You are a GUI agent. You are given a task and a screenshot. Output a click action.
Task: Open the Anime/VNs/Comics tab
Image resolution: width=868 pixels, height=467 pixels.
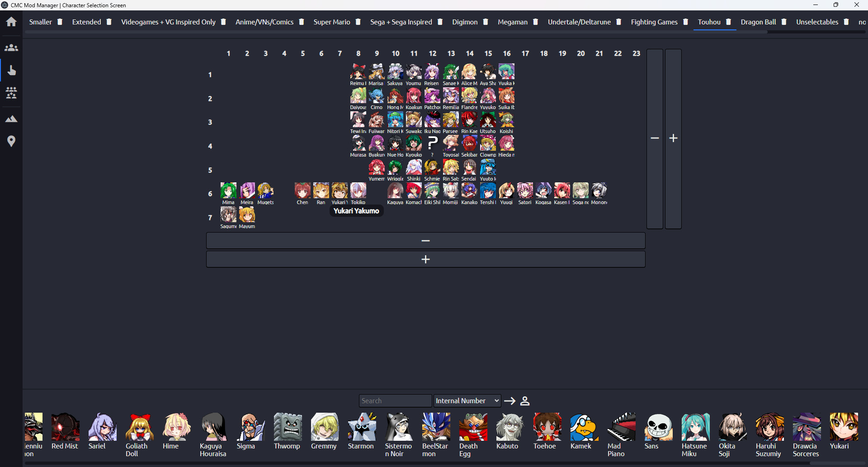[264, 22]
